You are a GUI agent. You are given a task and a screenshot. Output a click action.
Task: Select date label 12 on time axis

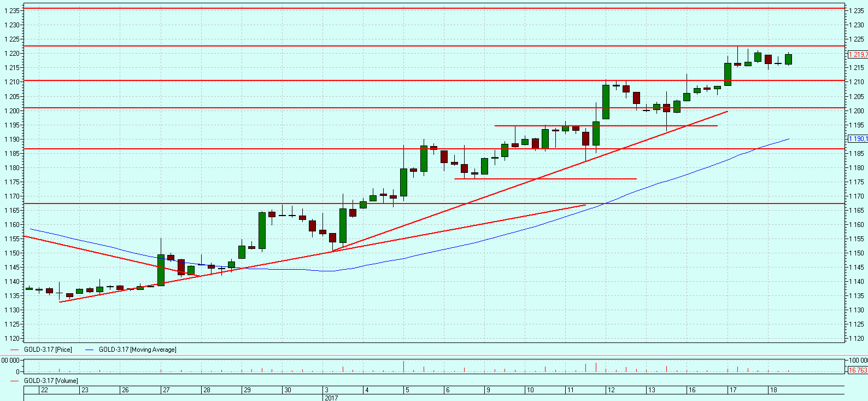tap(611, 390)
